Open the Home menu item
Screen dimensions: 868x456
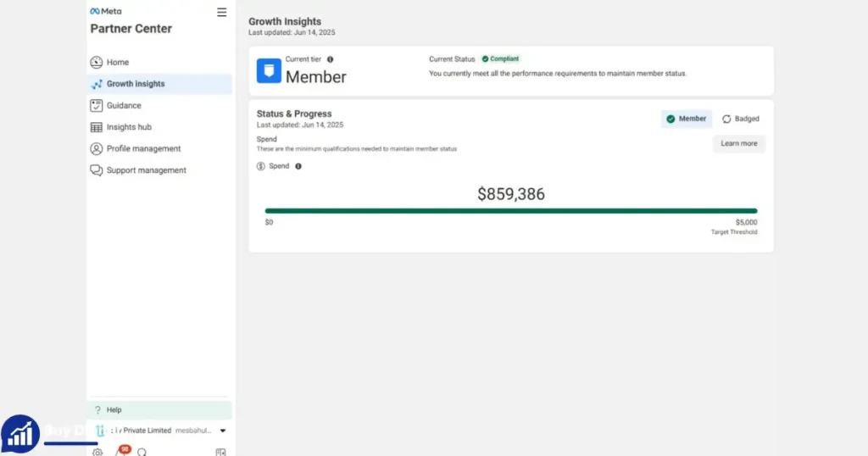click(159, 62)
